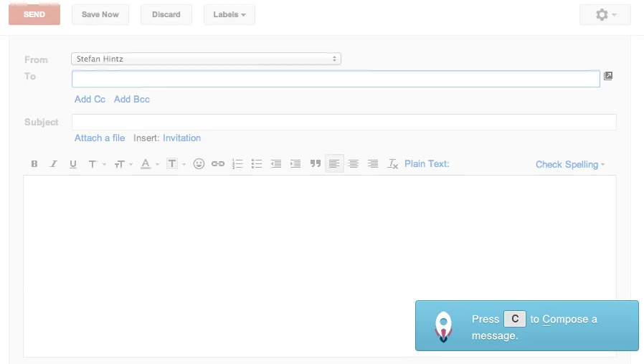644x364 pixels.
Task: Click the SEND button
Action: [x=34, y=14]
